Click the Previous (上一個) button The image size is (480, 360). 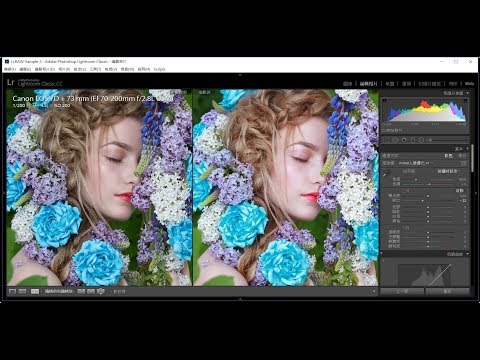coord(402,291)
